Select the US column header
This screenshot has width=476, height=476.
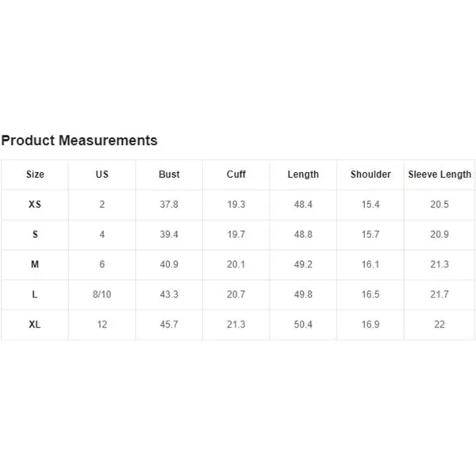[x=102, y=175]
